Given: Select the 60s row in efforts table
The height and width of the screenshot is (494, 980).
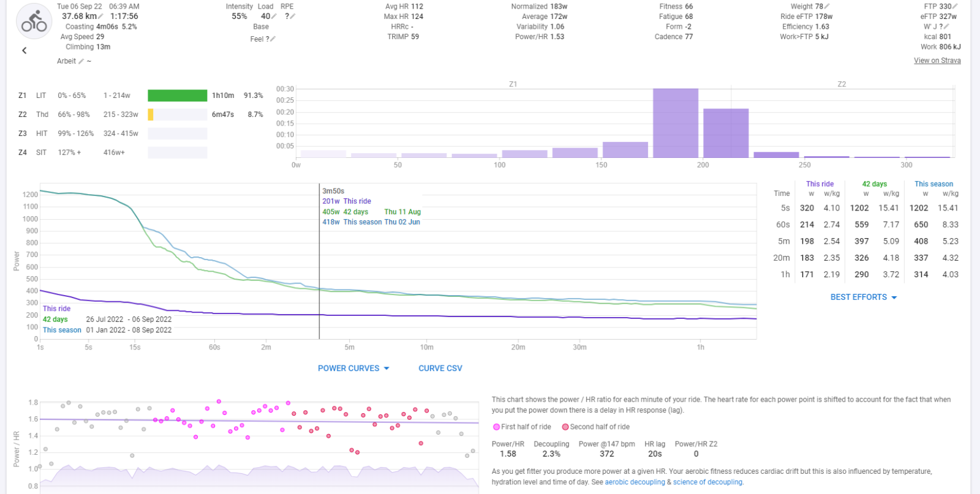Looking at the screenshot, I should click(x=866, y=225).
